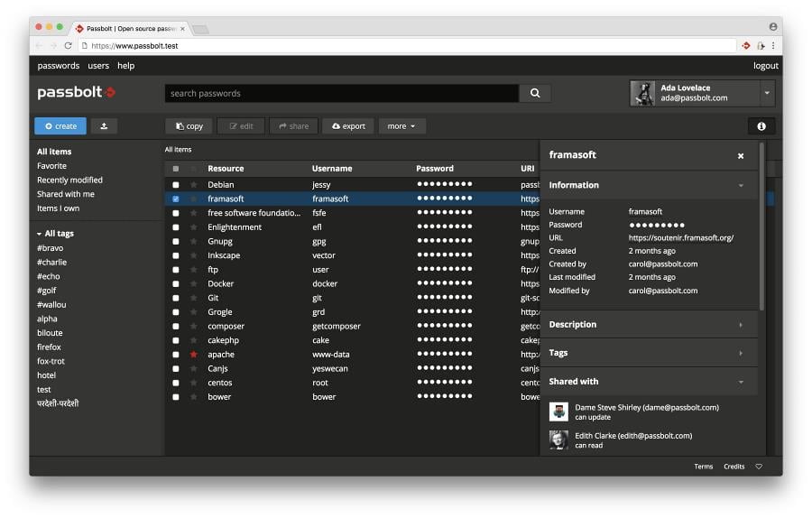This screenshot has width=812, height=518.
Task: Toggle the select-all checkbox in table header
Action: 176,169
